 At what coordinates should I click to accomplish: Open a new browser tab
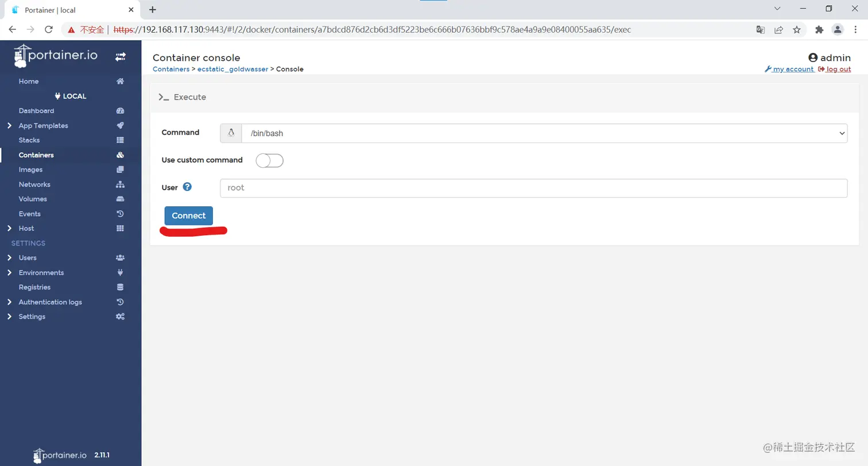click(153, 9)
